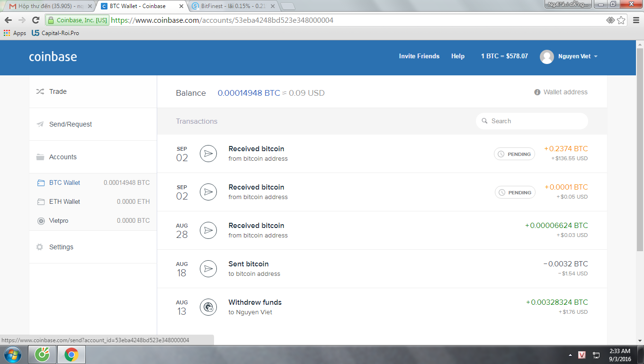Click the Invite Friends link

tap(419, 56)
